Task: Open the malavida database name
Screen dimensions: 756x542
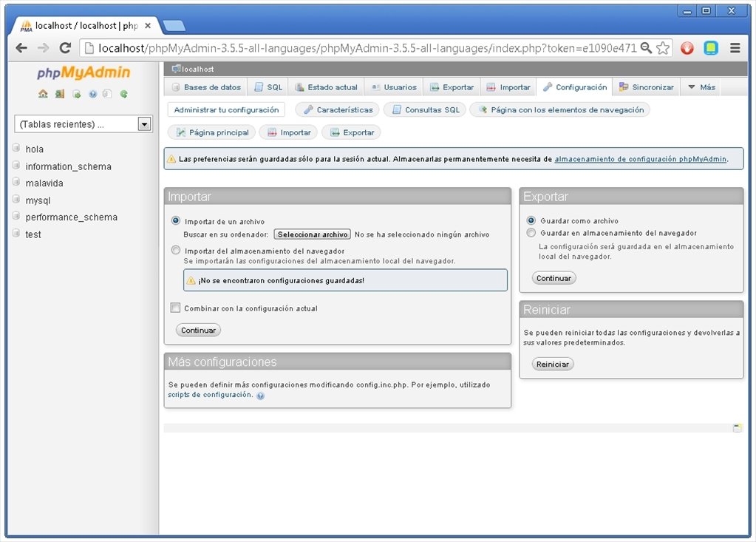Action: click(44, 183)
